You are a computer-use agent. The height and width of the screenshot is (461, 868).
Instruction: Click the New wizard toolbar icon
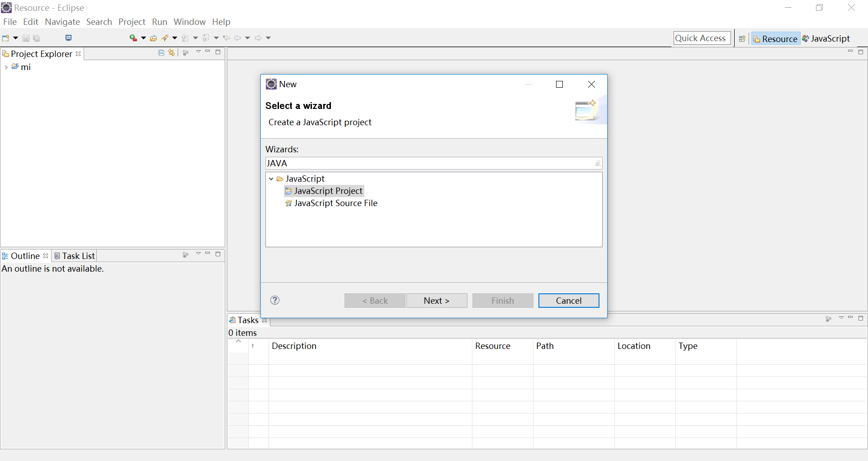pos(6,38)
